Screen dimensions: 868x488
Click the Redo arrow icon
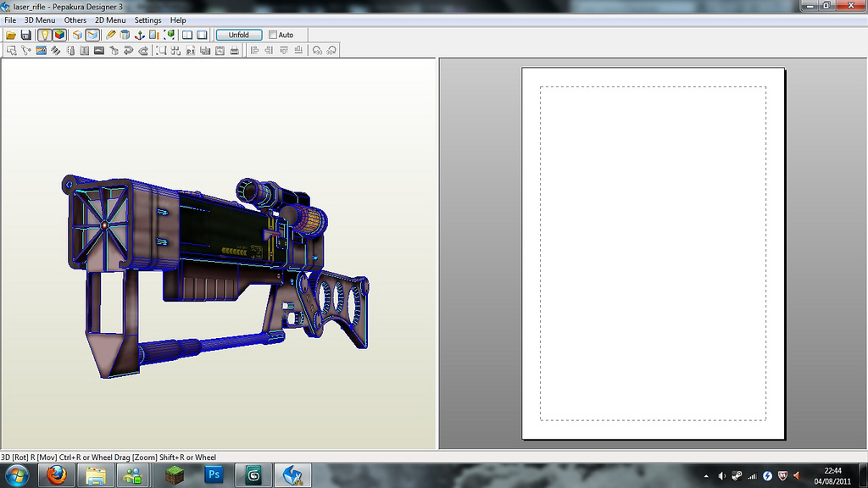(x=143, y=50)
